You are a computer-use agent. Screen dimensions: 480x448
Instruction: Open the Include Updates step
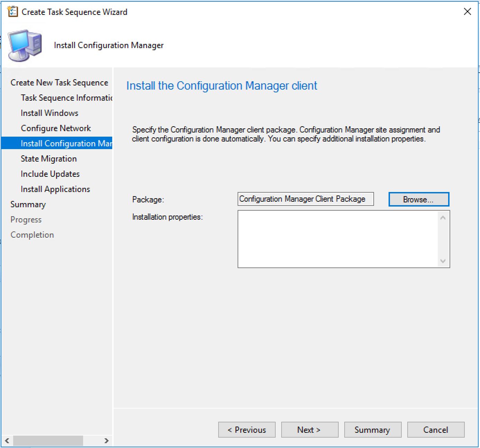pyautogui.click(x=50, y=174)
